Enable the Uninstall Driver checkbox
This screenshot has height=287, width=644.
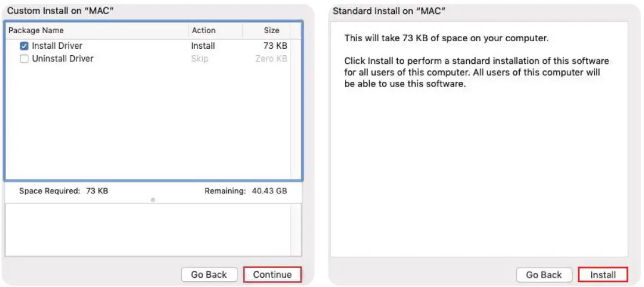24,59
